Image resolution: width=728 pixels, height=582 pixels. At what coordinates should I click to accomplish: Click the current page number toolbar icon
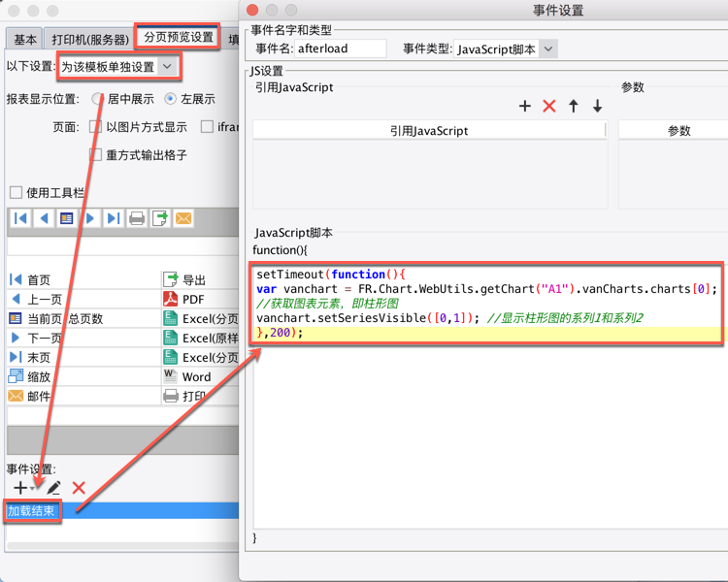tap(67, 218)
